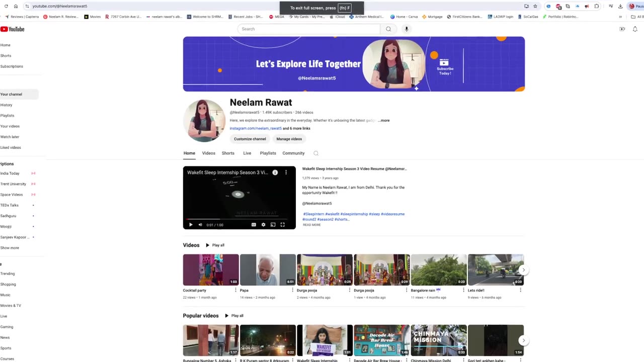
Task: Open the Papa video thumbnail
Action: [x=268, y=270]
